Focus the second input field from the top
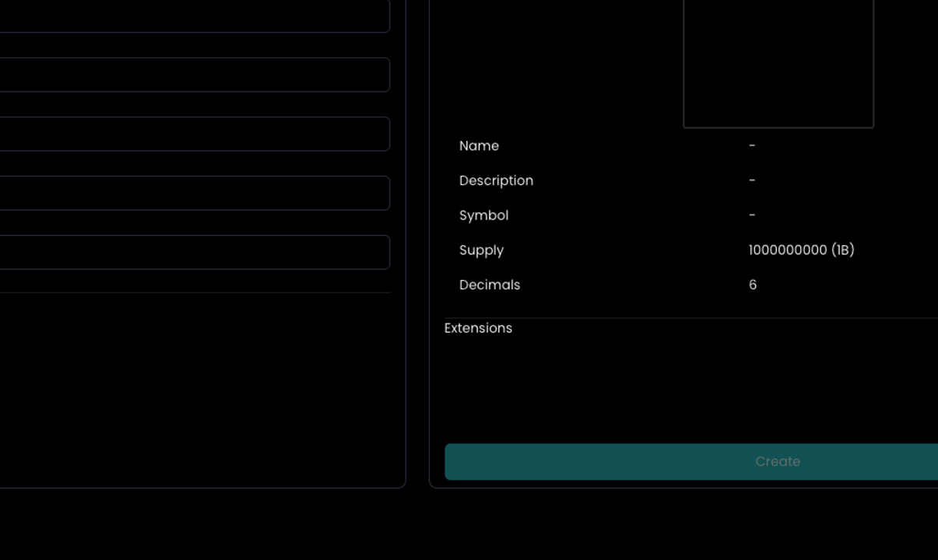This screenshot has height=560, width=938. (195, 75)
